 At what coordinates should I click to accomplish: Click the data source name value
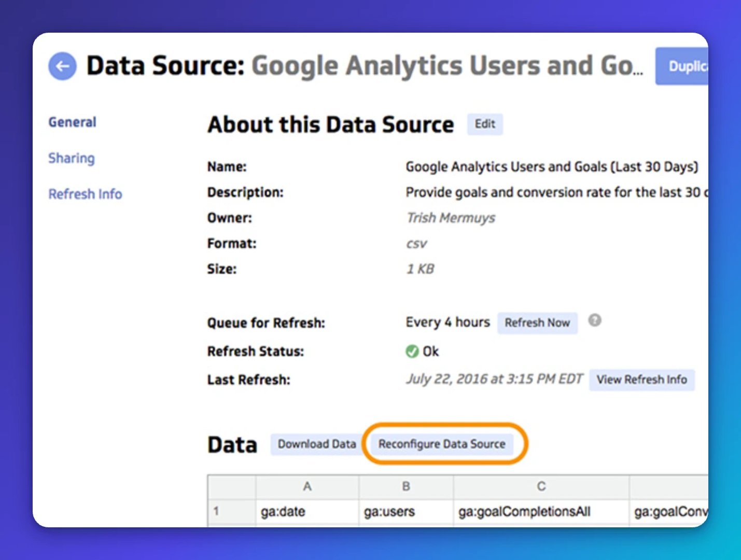[x=552, y=167]
